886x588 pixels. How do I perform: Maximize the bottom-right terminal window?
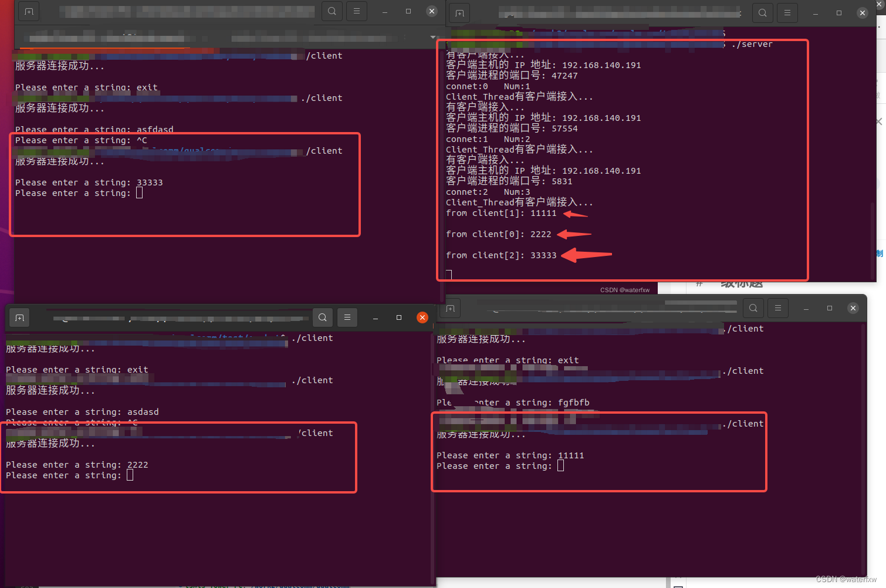[830, 308]
